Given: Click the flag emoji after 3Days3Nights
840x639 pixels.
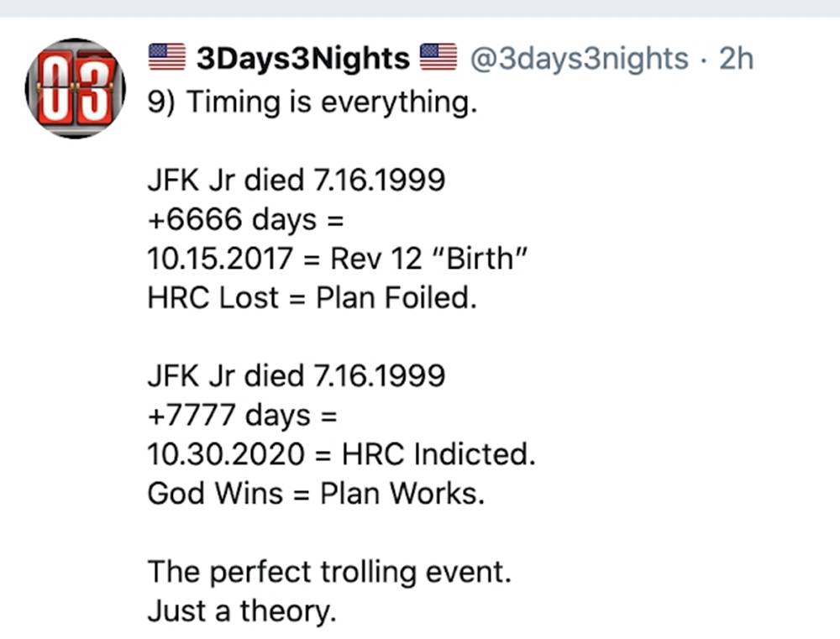Looking at the screenshot, I should (438, 57).
